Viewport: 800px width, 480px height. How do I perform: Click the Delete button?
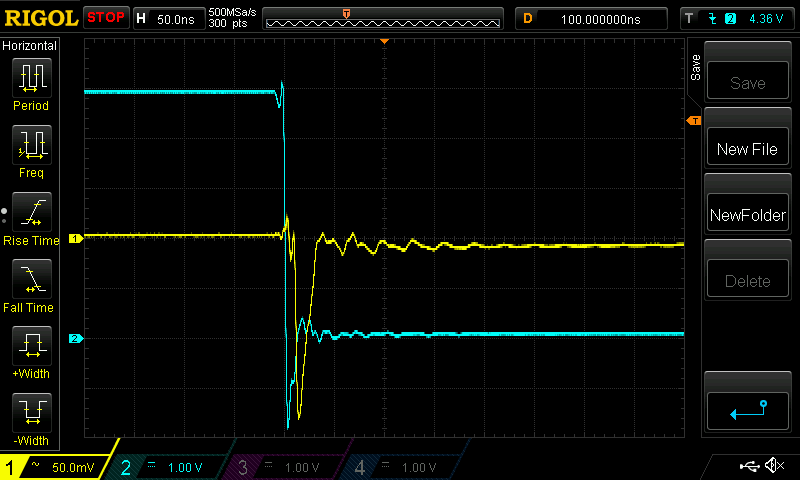[x=748, y=279]
